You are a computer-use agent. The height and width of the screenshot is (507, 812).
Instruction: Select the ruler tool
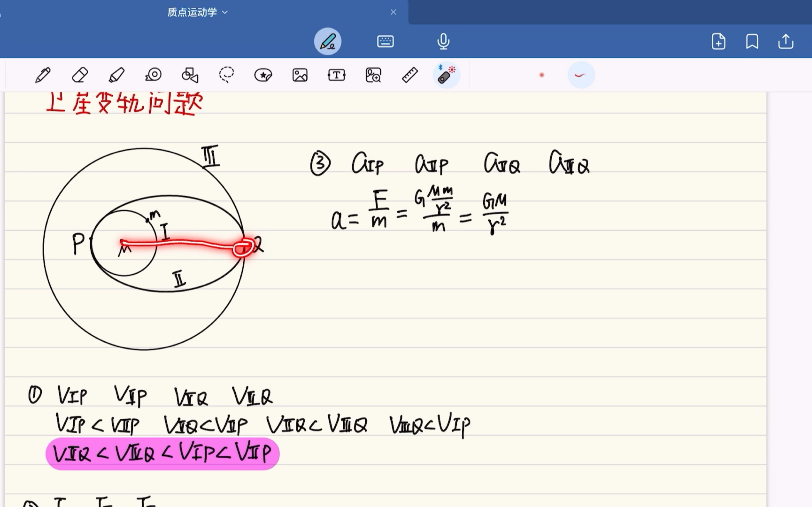pos(410,75)
